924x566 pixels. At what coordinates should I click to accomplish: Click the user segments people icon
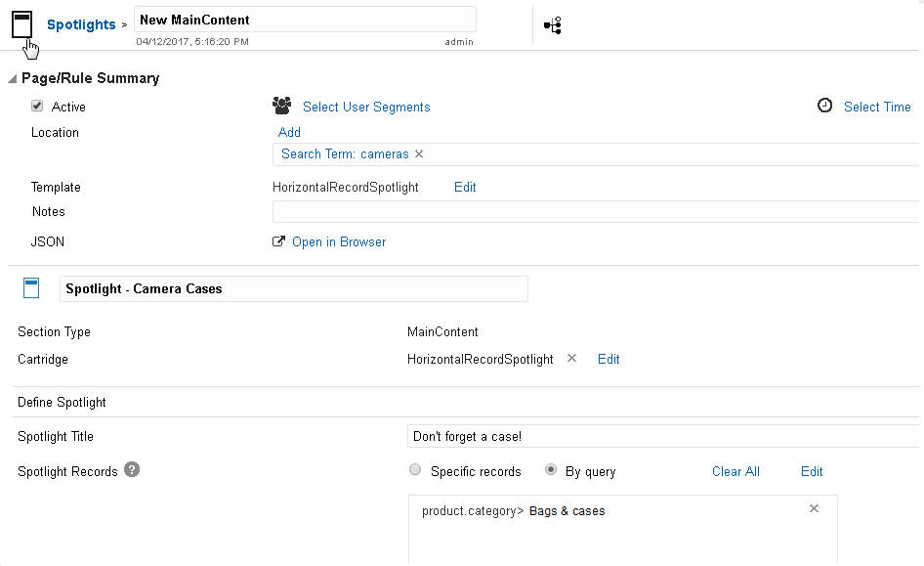pyautogui.click(x=281, y=106)
